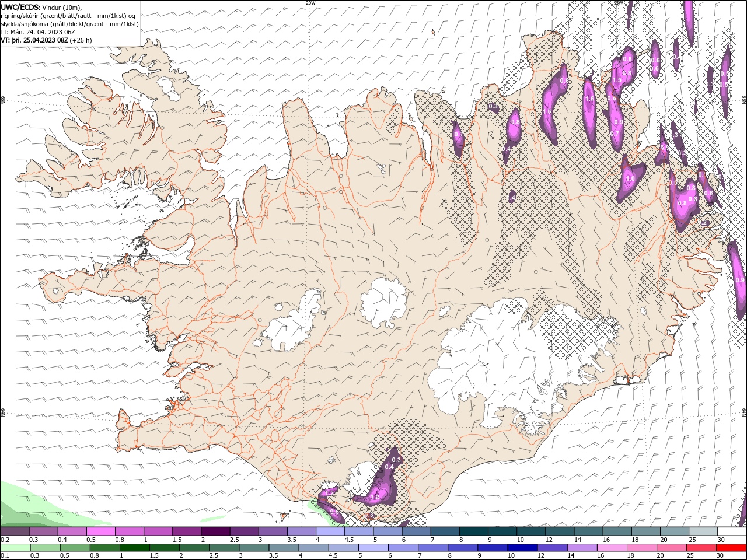
Task: Select the white upper legend swatch labeled 30
Action: pyautogui.click(x=731, y=531)
